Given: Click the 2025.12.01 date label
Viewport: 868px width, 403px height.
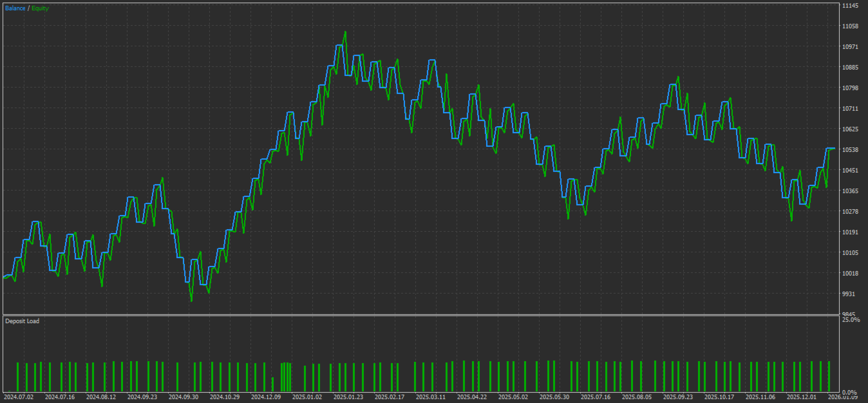Looking at the screenshot, I should 802,397.
